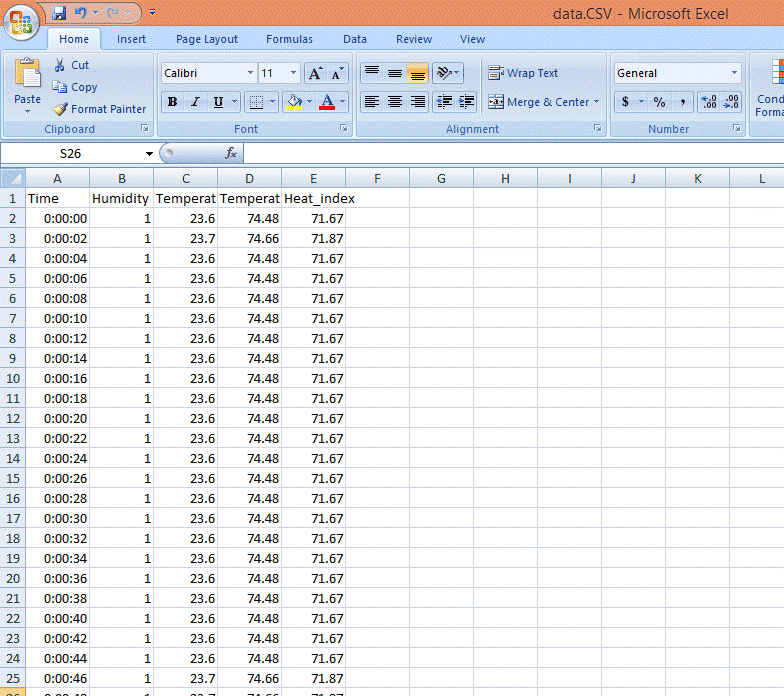Screen dimensions: 784x696
Task: Toggle Bold formatting
Action: tap(172, 102)
